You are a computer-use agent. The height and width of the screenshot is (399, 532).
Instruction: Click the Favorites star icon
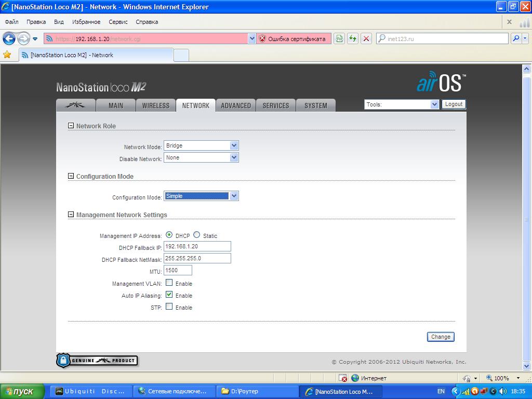[7, 55]
